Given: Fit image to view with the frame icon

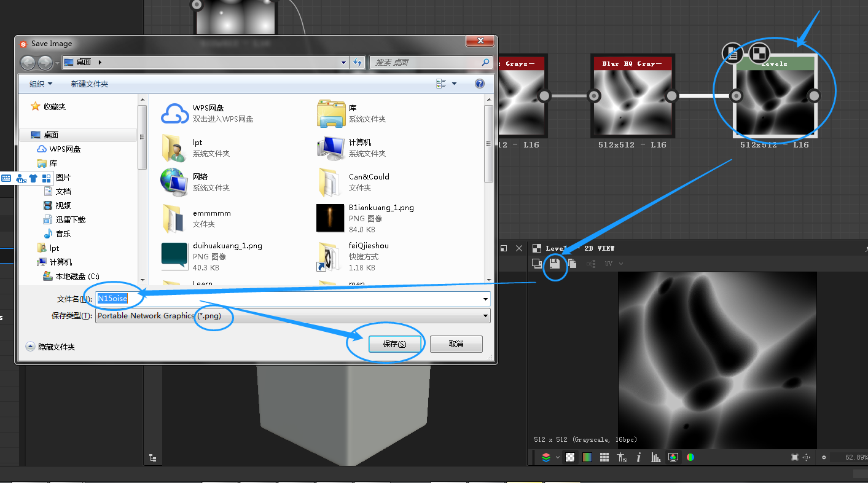Looking at the screenshot, I should (x=795, y=457).
